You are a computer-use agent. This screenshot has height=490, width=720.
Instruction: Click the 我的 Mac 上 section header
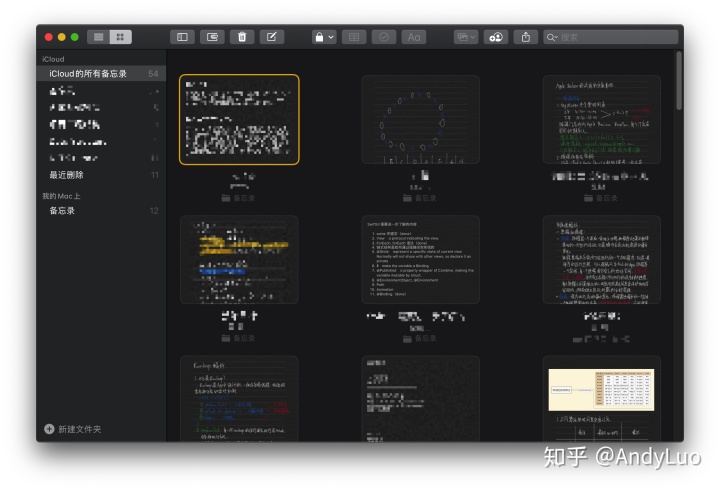tap(61, 196)
